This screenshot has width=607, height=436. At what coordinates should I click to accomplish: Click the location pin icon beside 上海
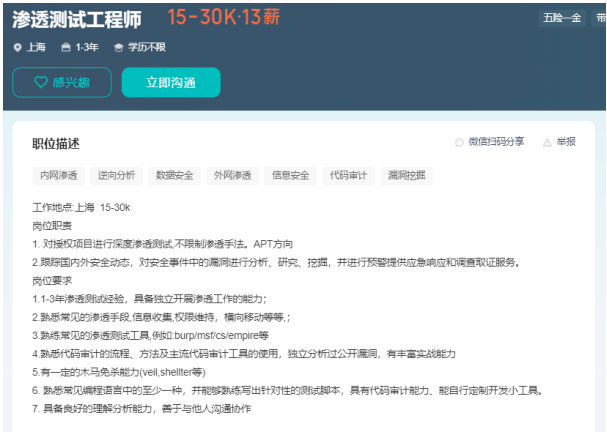coord(17,47)
